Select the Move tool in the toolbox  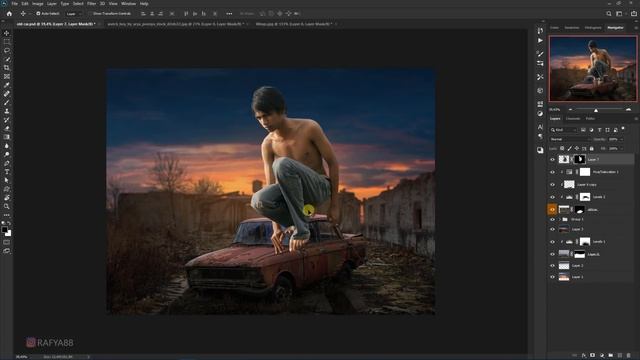coord(7,33)
